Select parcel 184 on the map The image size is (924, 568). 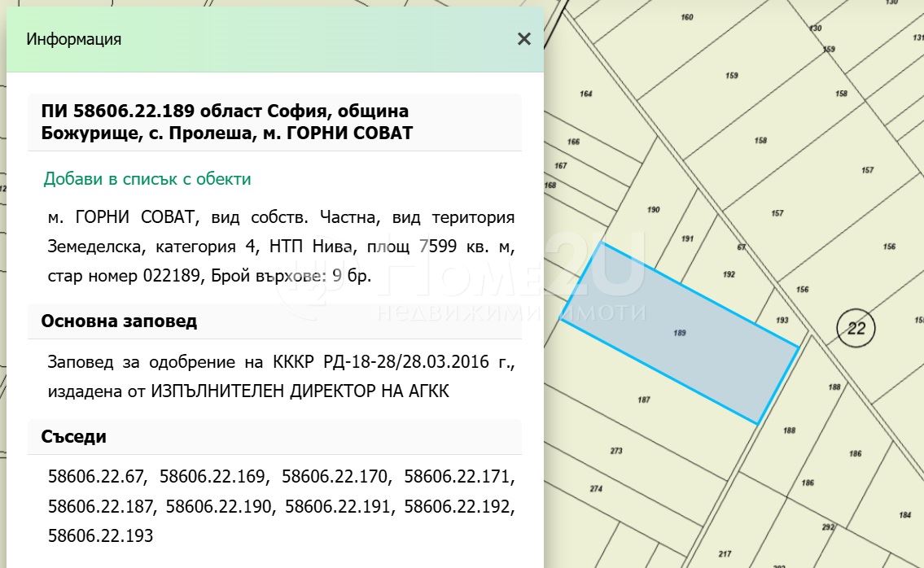(x=904, y=515)
